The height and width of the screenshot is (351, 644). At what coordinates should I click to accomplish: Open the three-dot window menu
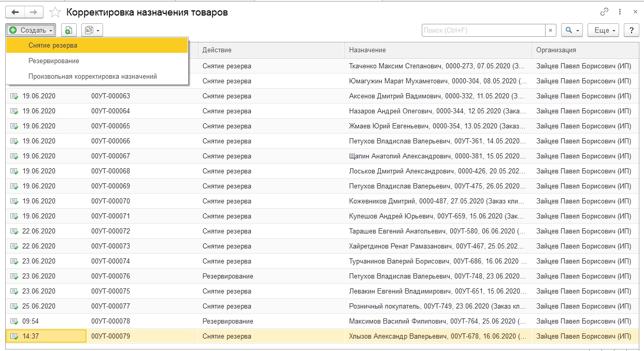(x=620, y=12)
